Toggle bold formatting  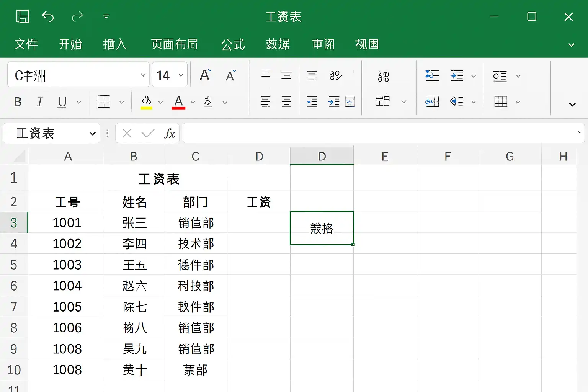coord(17,102)
